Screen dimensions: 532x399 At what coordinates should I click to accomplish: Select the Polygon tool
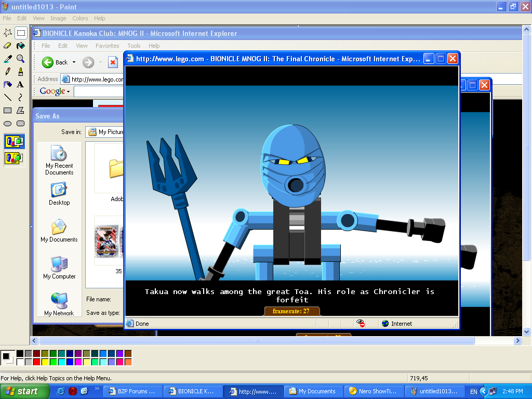click(21, 110)
